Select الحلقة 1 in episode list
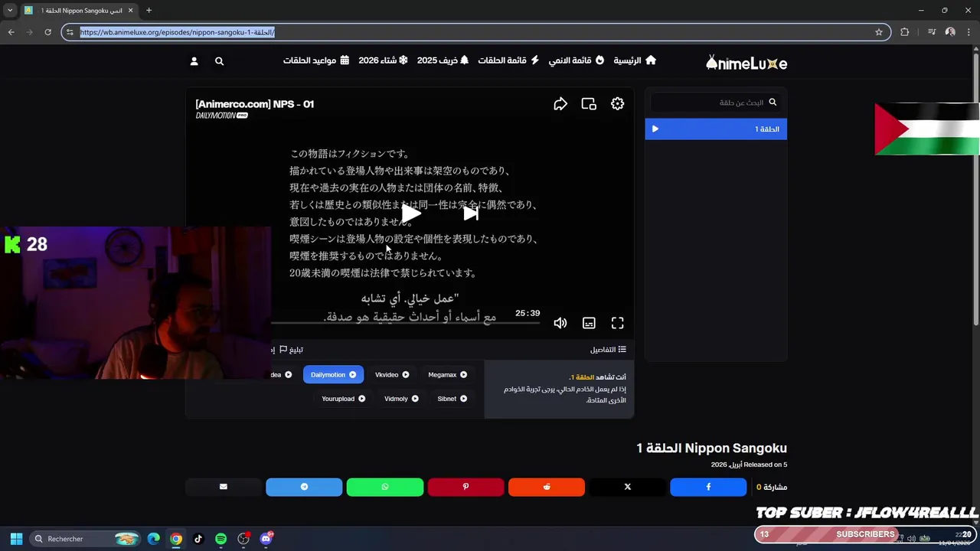The width and height of the screenshot is (980, 551). click(x=715, y=129)
